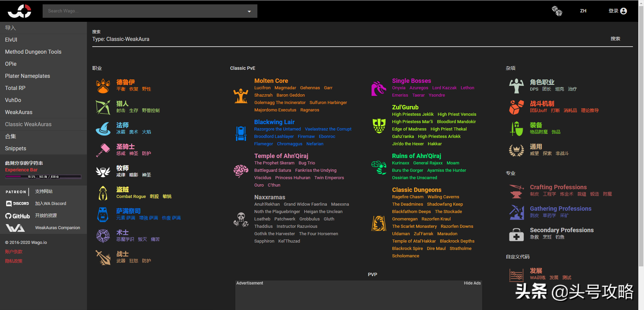Open the Molten Core raid icon

click(x=241, y=96)
